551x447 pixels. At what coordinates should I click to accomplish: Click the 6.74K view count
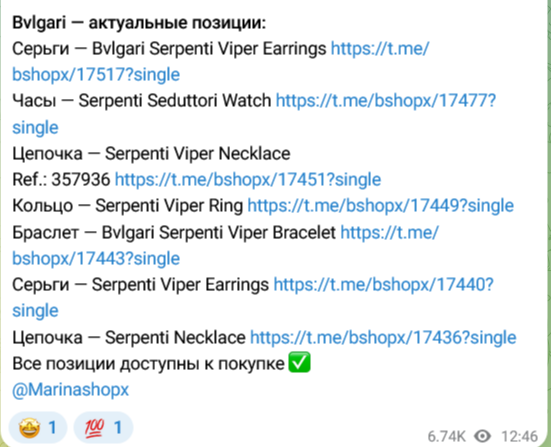pyautogui.click(x=446, y=436)
